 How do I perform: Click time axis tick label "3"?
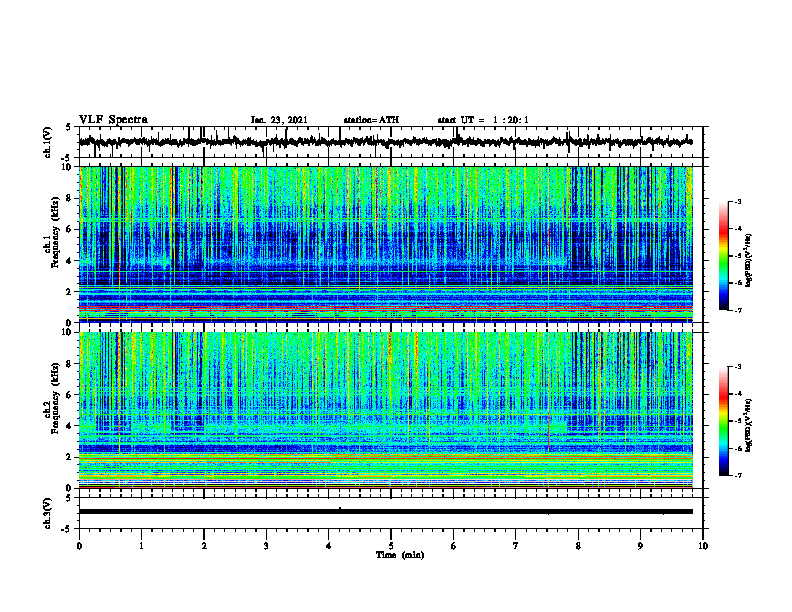(x=266, y=546)
